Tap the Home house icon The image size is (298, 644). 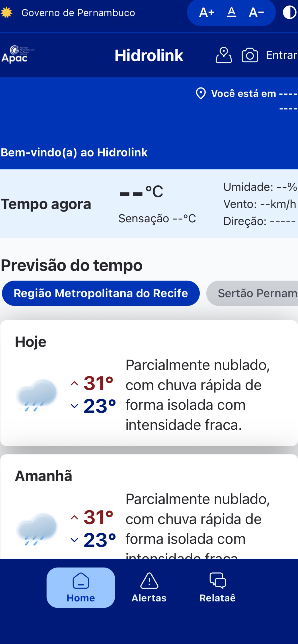(81, 581)
